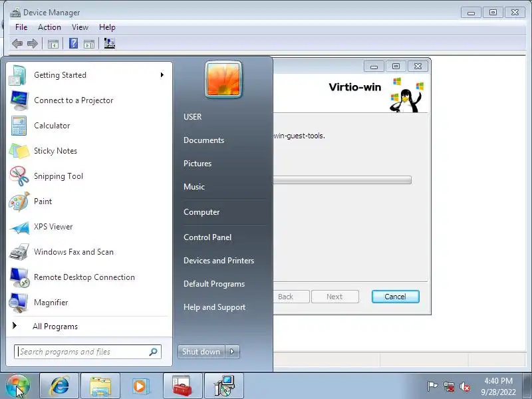Click the Next button in Virtio-win installer
Screen dimensions: 532x399
coord(335,297)
